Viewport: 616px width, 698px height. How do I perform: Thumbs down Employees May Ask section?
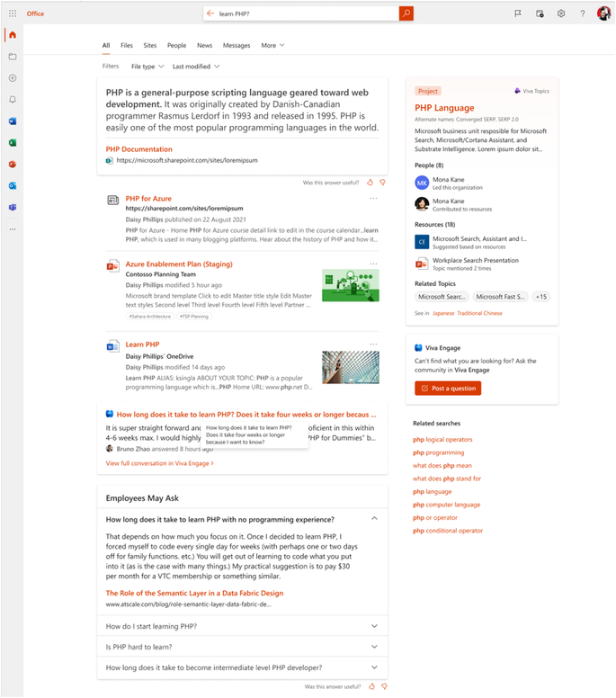(x=384, y=686)
